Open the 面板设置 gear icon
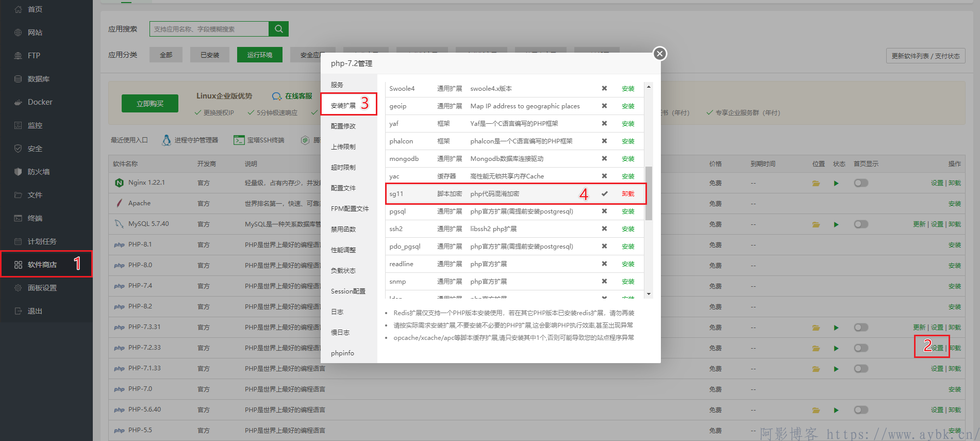Screen dimensions: 980x441 (18, 288)
